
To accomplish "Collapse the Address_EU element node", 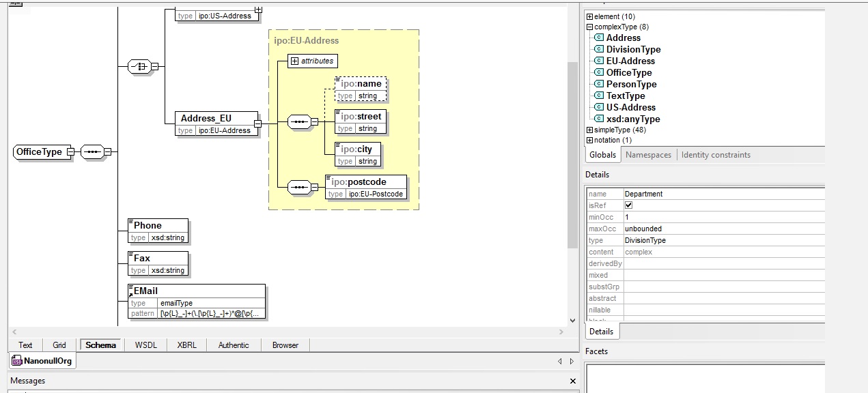I will [x=257, y=123].
